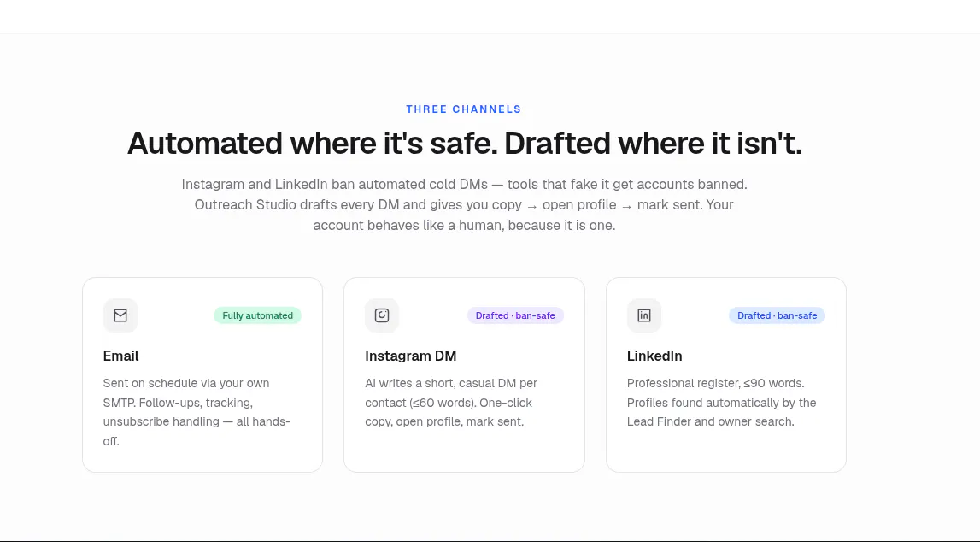The image size is (980, 542).
Task: Click the account behaves like a human line
Action: 465,225
